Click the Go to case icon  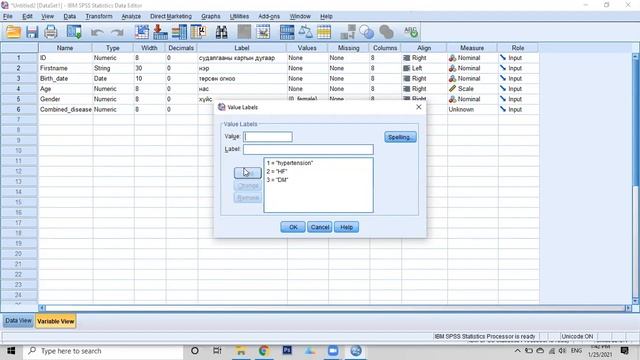coord(142,32)
